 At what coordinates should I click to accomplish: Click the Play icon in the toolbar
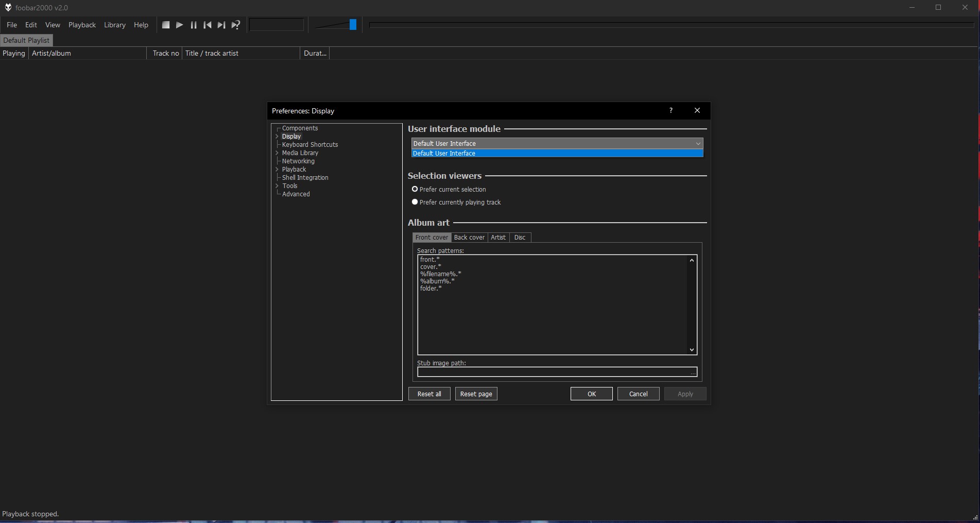coord(179,25)
